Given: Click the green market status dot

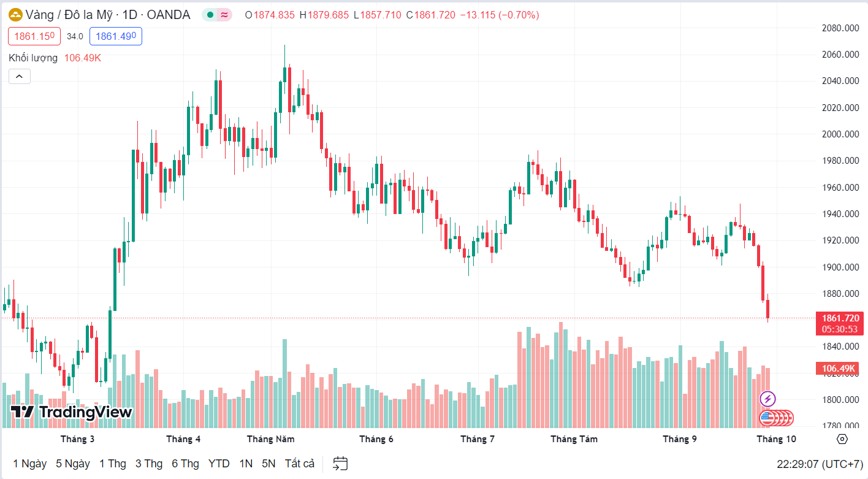Looking at the screenshot, I should point(210,15).
